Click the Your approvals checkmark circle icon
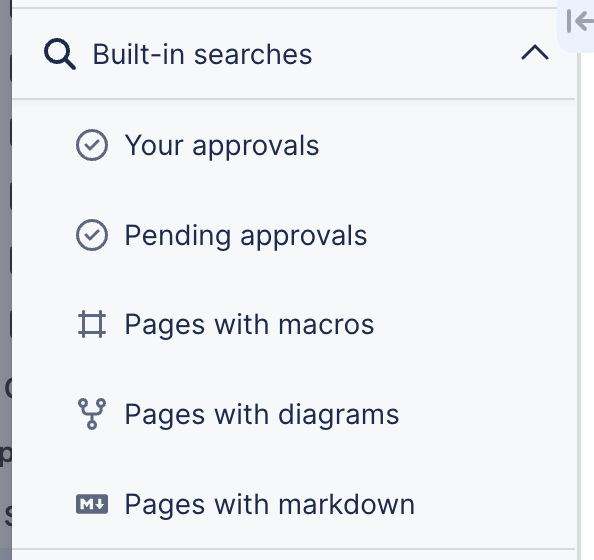 92,145
